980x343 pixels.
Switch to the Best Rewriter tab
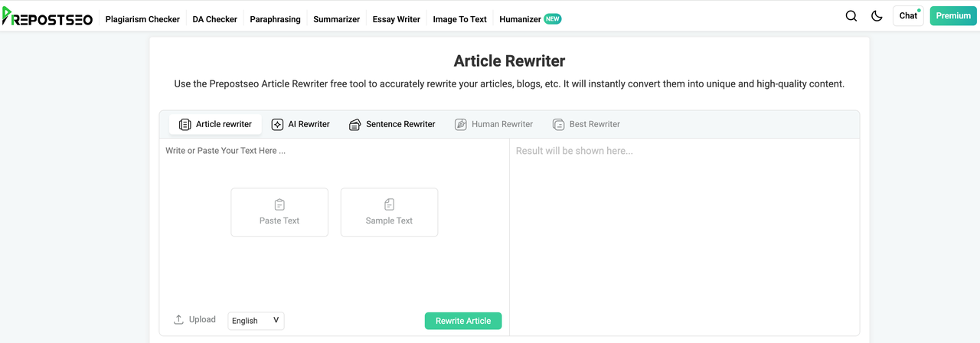point(586,124)
